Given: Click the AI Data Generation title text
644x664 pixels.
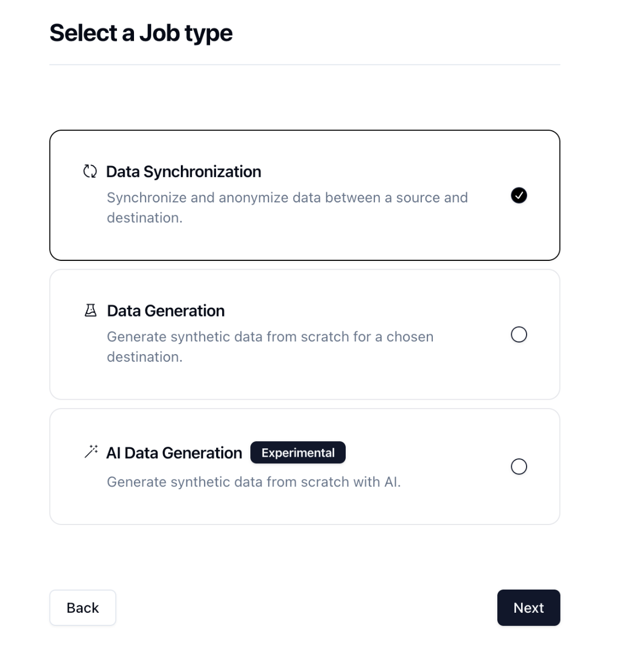Looking at the screenshot, I should [174, 453].
